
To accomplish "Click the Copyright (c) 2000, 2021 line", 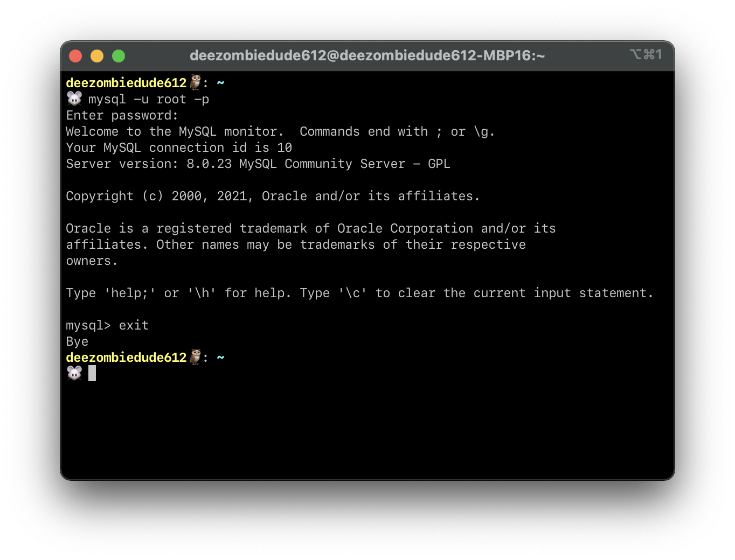I will (273, 196).
